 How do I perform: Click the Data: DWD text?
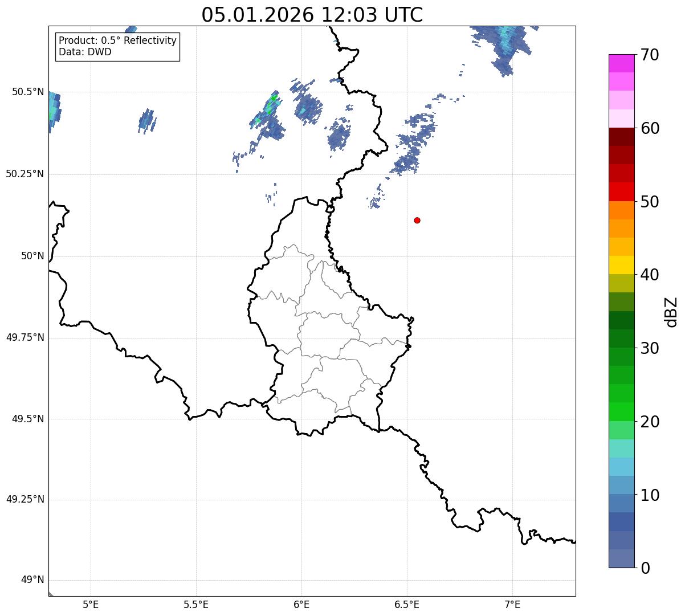tap(85, 52)
